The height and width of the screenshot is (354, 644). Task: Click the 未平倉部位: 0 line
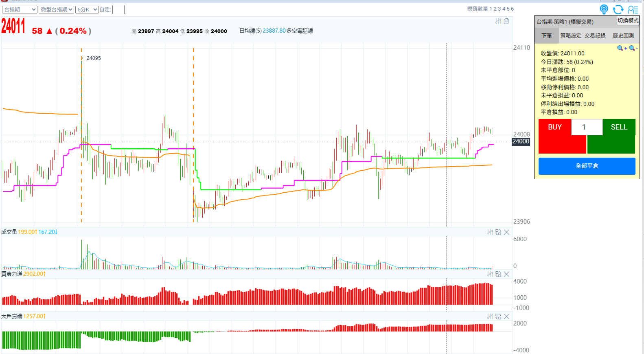click(558, 70)
